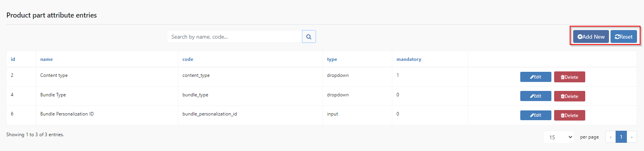Open the per page dropdown
This screenshot has height=151, width=644.
pyautogui.click(x=559, y=137)
